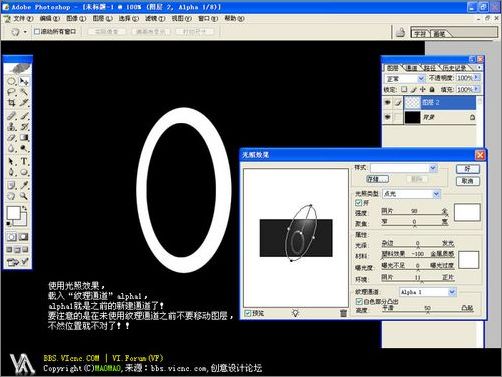Screen dimensions: 502x377
Task: Click the trash icon in Lighting Effects dialog
Action: click(x=343, y=313)
